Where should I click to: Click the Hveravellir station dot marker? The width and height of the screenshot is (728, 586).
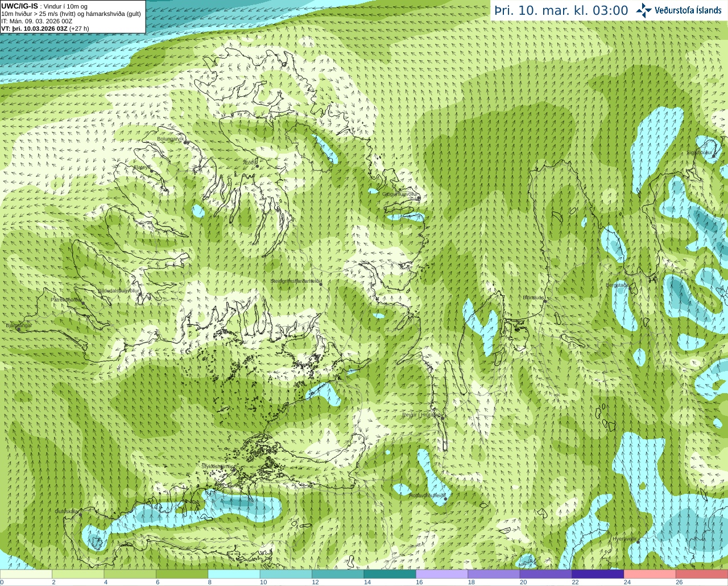tap(638, 542)
